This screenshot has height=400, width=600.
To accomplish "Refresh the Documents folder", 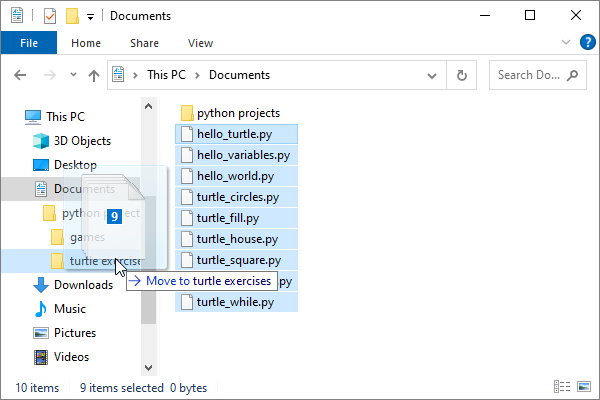I will coord(462,75).
